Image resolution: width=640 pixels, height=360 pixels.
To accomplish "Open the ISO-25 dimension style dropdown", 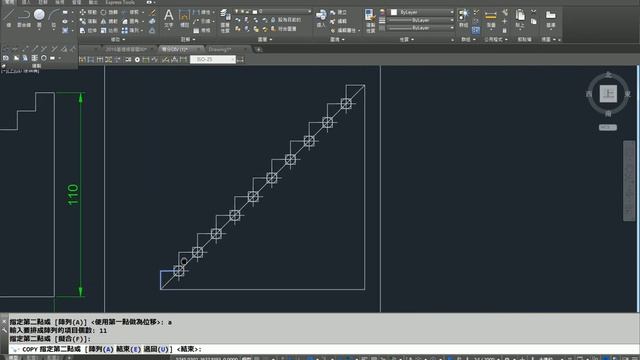I will pos(213,60).
